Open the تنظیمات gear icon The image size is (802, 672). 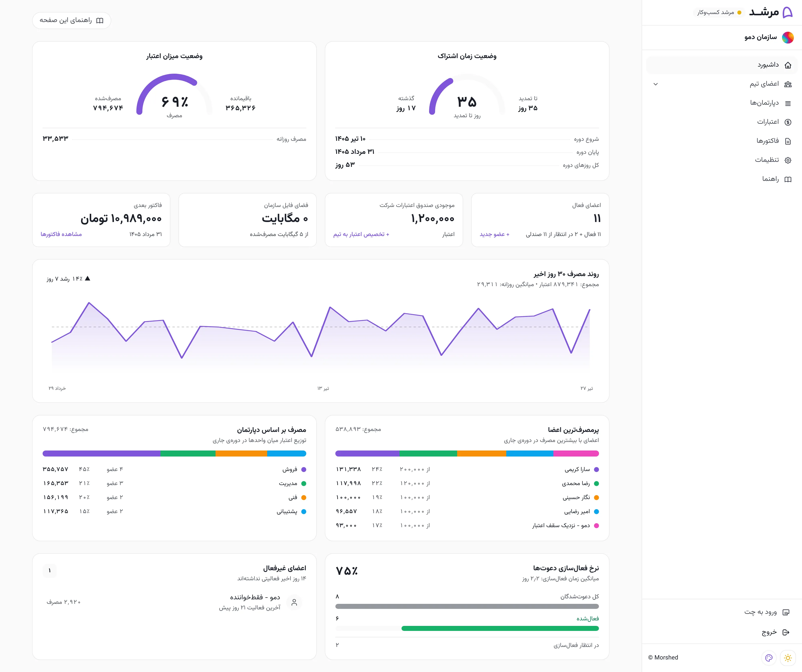coord(787,160)
